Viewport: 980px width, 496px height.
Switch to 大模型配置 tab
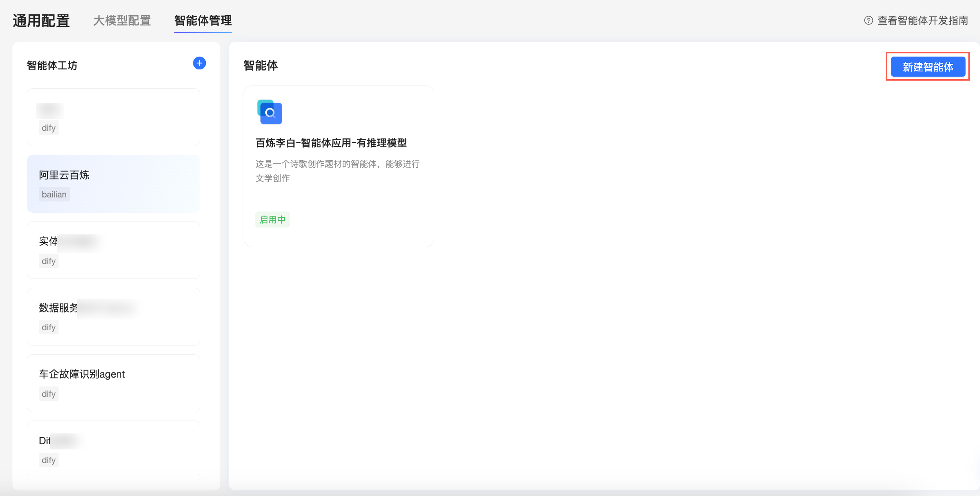tap(122, 20)
